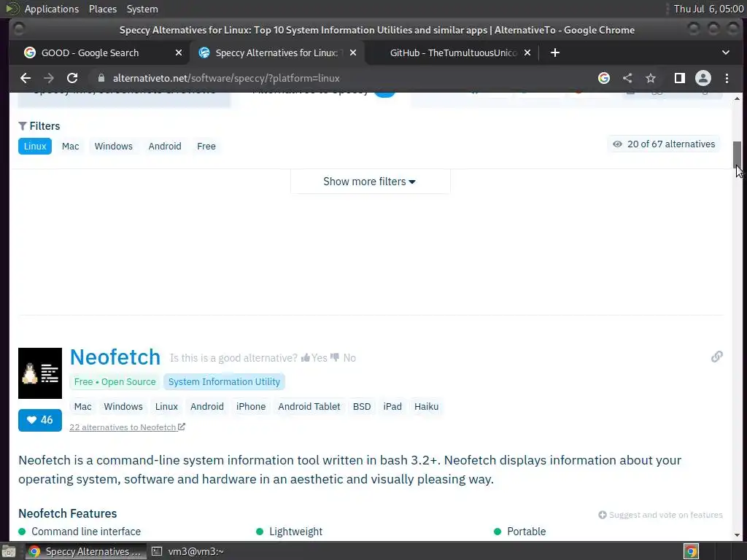This screenshot has width=747, height=560.
Task: Open 22 alternatives to Neofetch link
Action: [x=127, y=427]
